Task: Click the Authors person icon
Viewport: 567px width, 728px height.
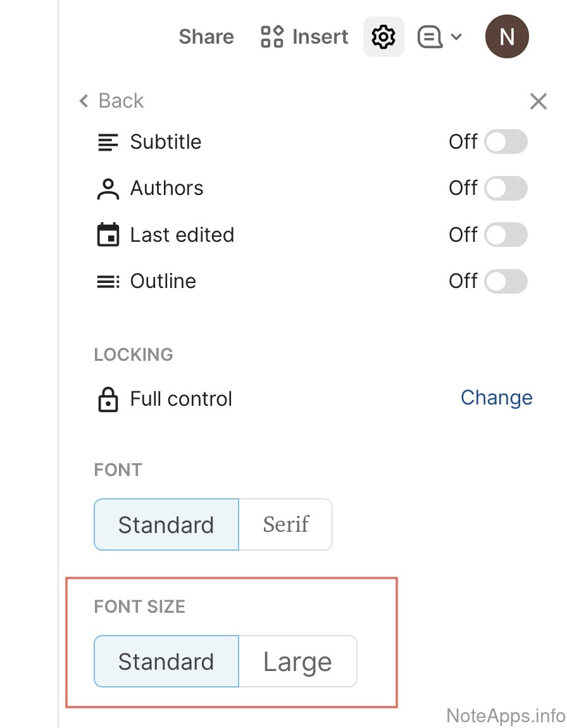Action: pos(108,189)
